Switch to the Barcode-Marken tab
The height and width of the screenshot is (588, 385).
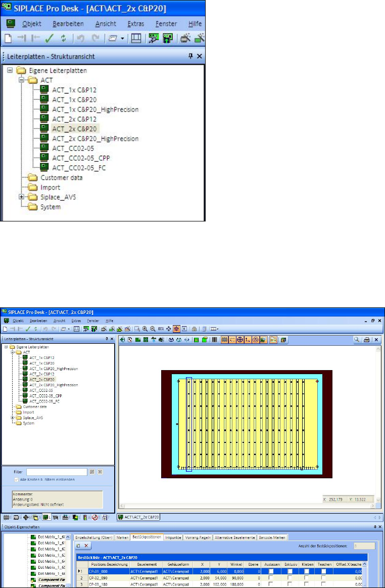[272, 537]
